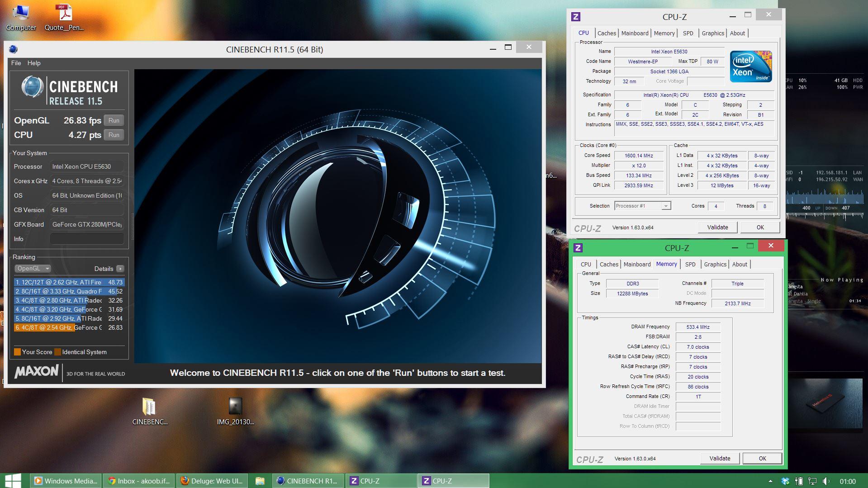Click Validate in top CPU-Z window
The height and width of the screenshot is (488, 868).
(x=717, y=227)
